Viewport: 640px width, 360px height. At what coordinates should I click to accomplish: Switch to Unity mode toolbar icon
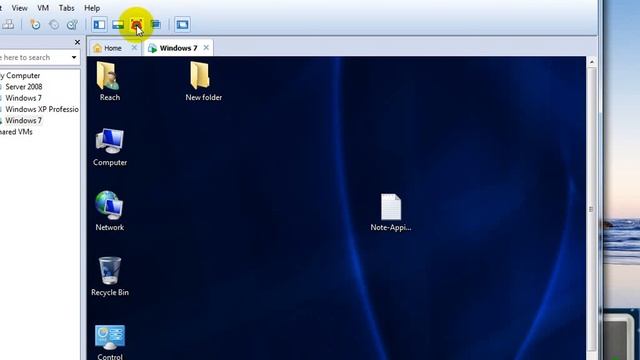(x=156, y=24)
